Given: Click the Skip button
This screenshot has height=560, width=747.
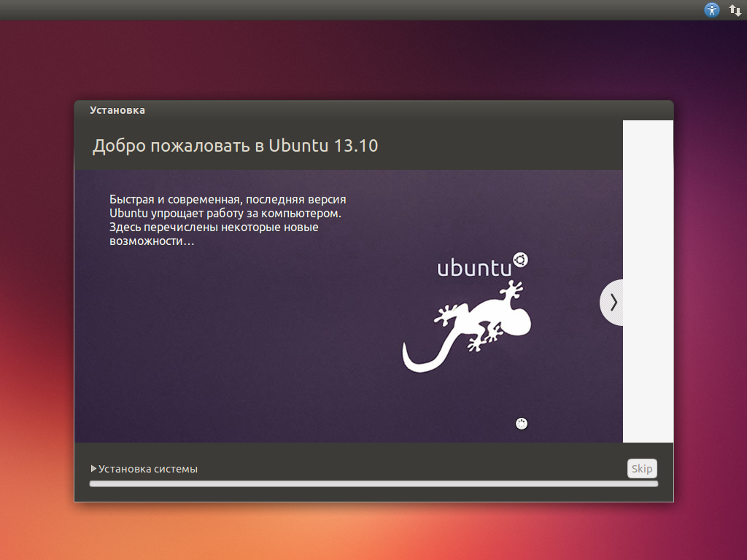Looking at the screenshot, I should coord(642,469).
